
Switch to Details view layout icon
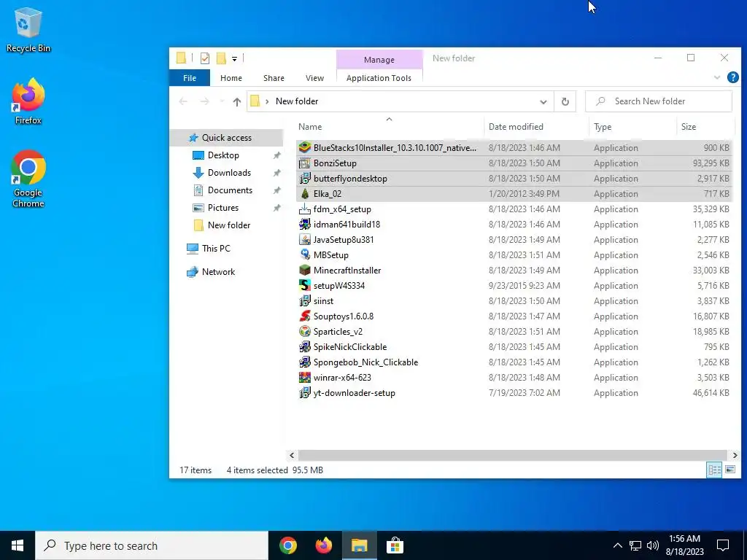[714, 470]
